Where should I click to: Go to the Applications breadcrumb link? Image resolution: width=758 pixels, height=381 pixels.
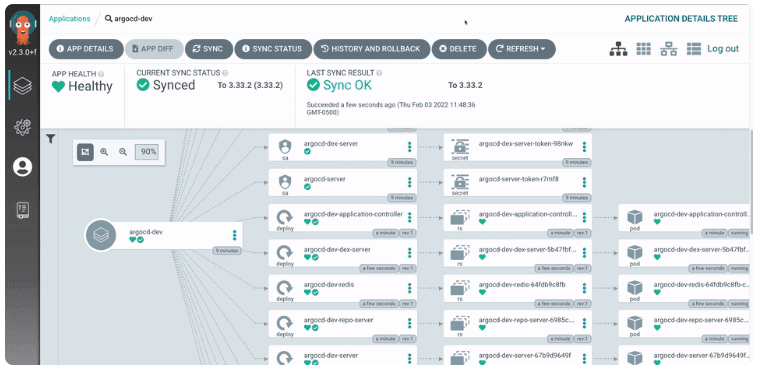coord(69,18)
